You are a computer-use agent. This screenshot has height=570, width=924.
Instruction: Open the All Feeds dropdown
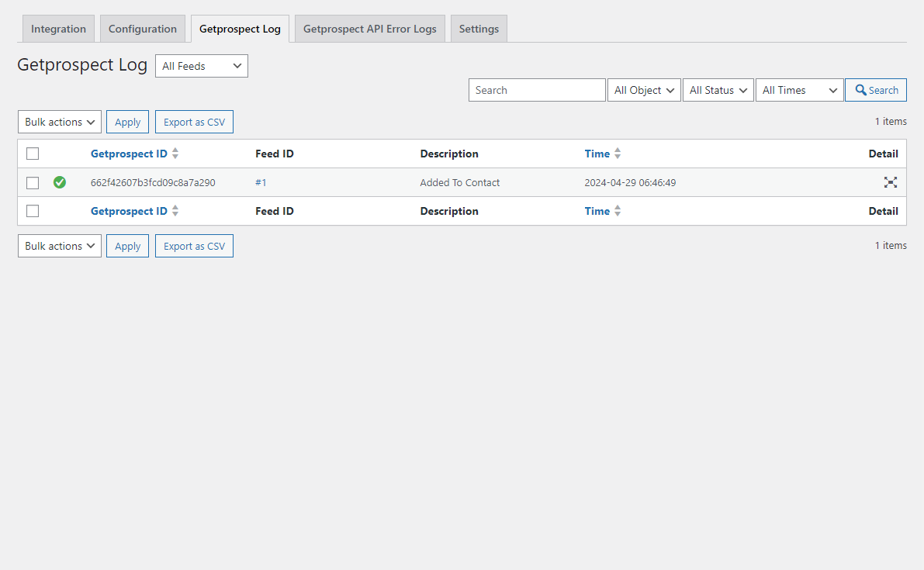click(202, 66)
